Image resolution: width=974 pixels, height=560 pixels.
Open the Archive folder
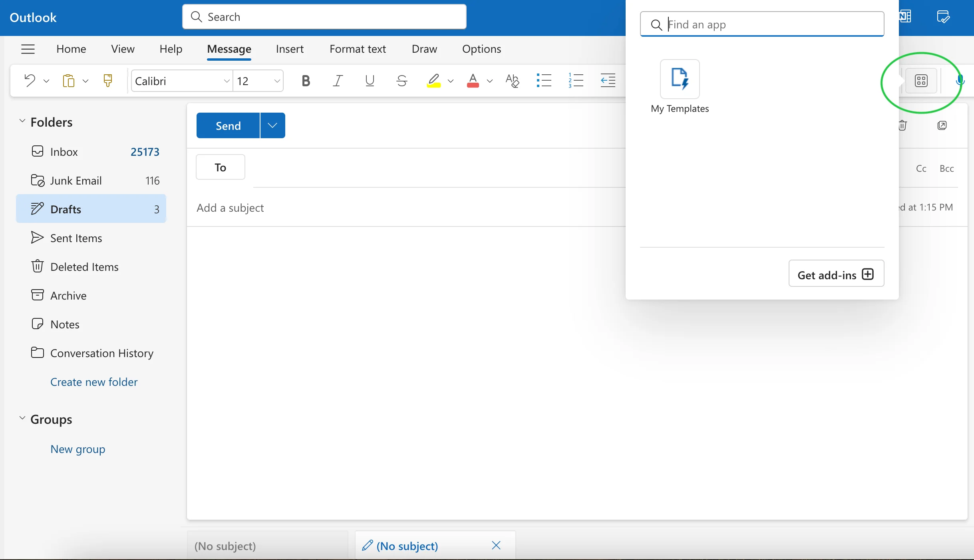91,296
